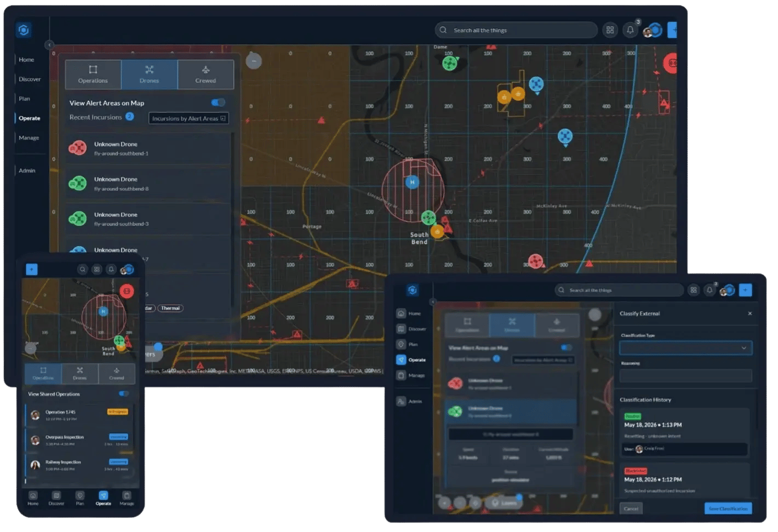This screenshot has height=532, width=778.
Task: Tap the notification bell on the phone
Action: (111, 269)
